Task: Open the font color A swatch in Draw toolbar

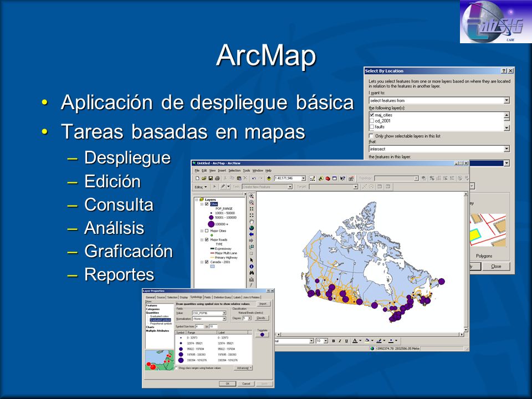Action: [355, 341]
